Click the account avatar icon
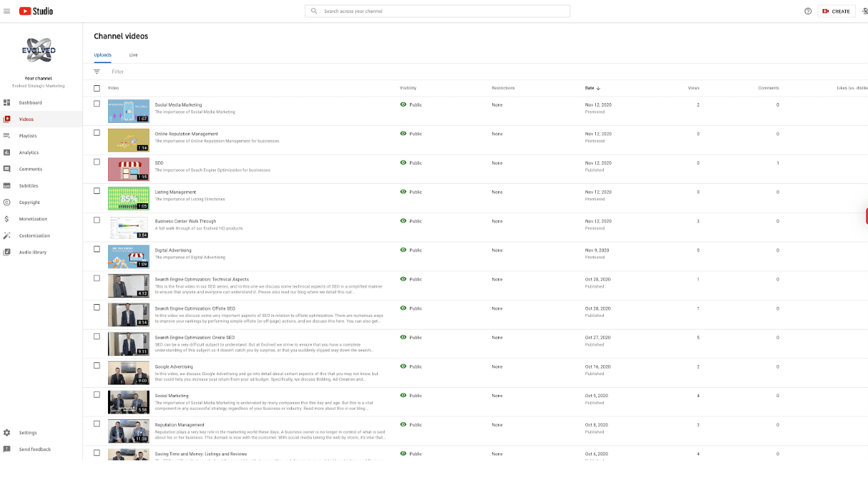This screenshot has width=868, height=493. [865, 11]
